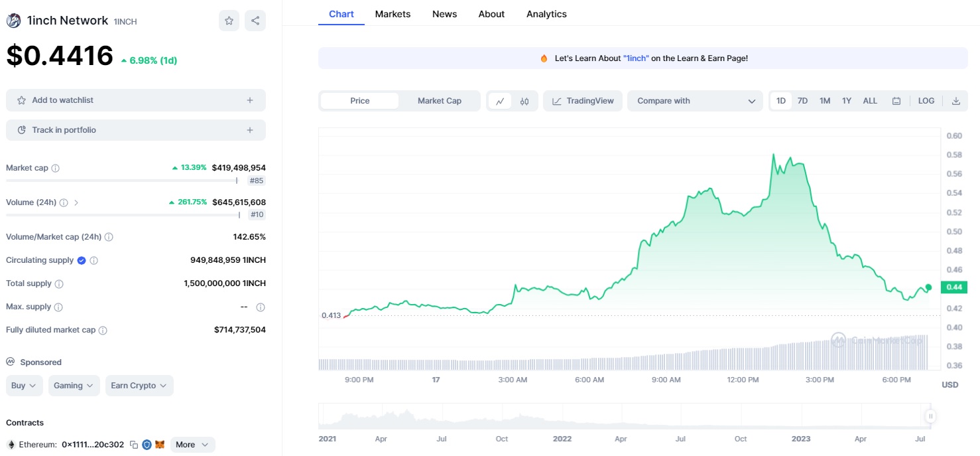Viewport: 980px width, 456px height.
Task: Open the Analytics tab
Action: [546, 14]
